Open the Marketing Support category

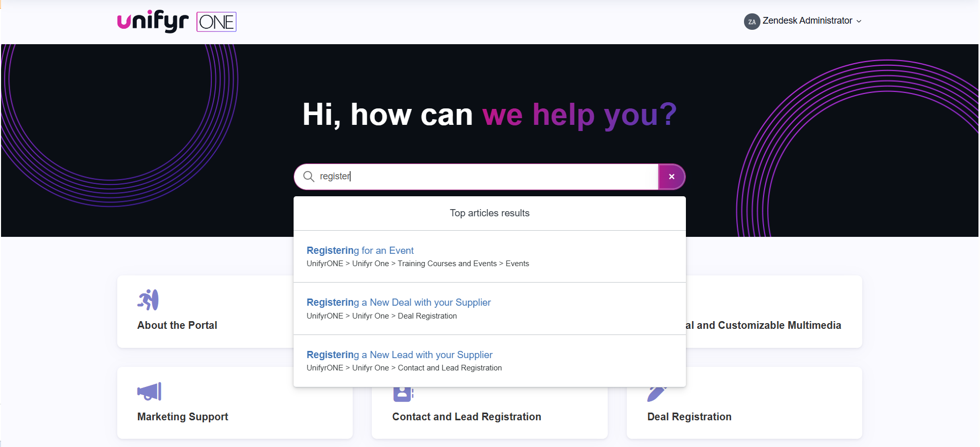pos(183,417)
